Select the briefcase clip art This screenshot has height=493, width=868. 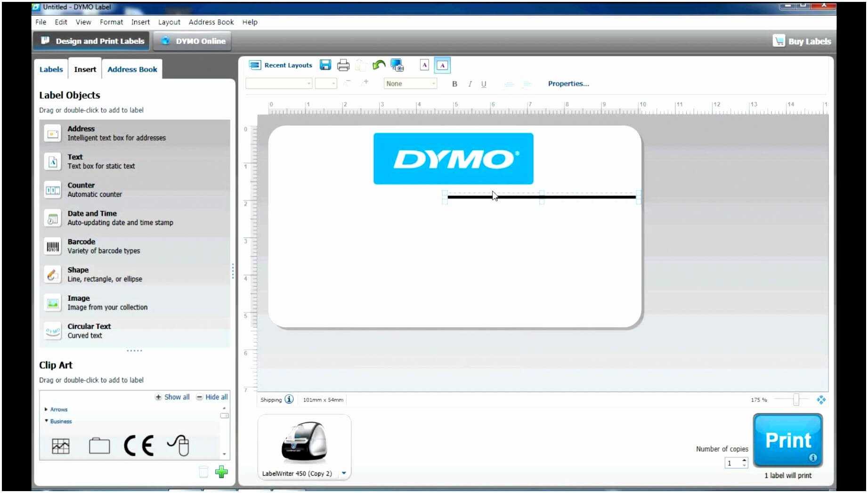(99, 445)
